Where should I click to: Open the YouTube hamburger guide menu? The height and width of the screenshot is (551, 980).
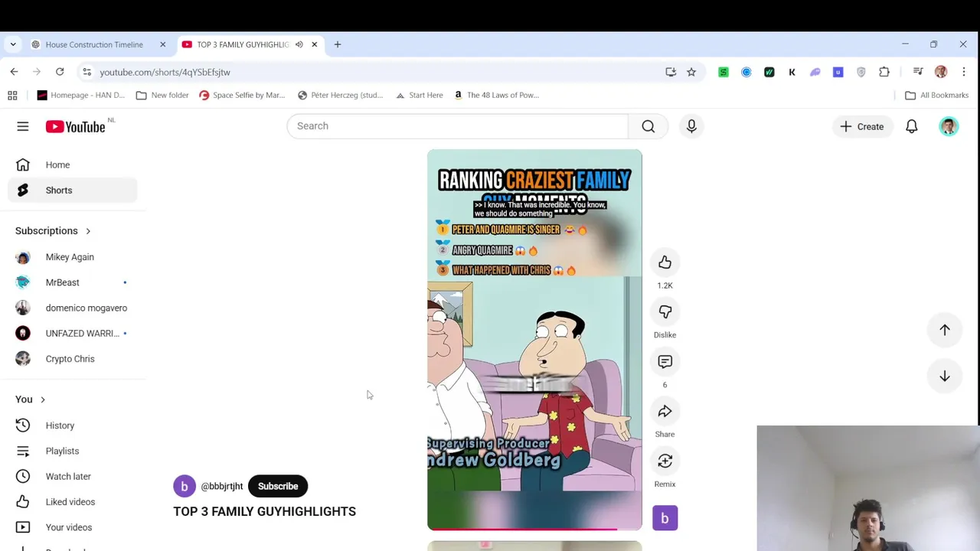23,126
